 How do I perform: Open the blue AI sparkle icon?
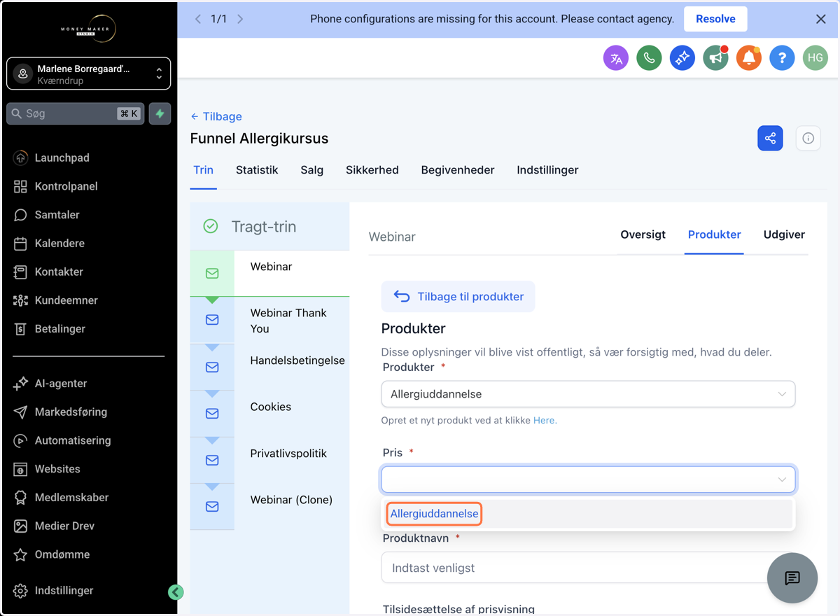[682, 58]
